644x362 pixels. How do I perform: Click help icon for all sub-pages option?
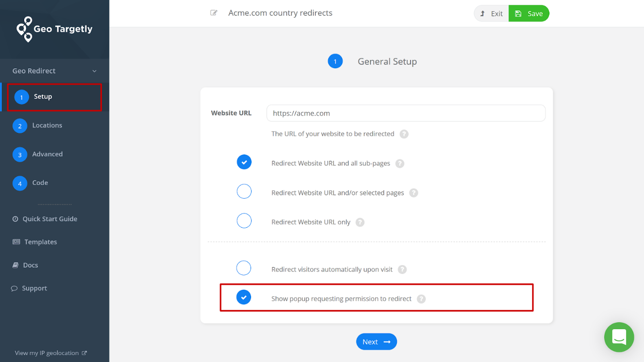point(400,163)
